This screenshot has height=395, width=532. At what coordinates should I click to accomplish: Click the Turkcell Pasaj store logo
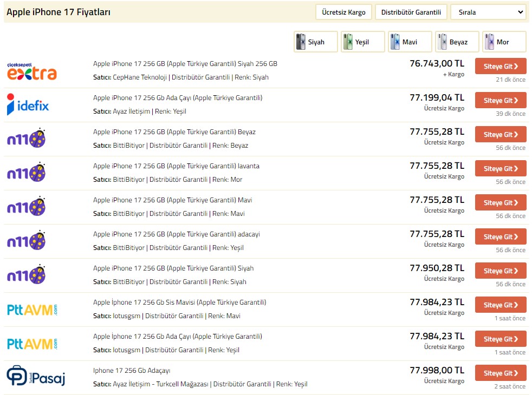pos(36,377)
